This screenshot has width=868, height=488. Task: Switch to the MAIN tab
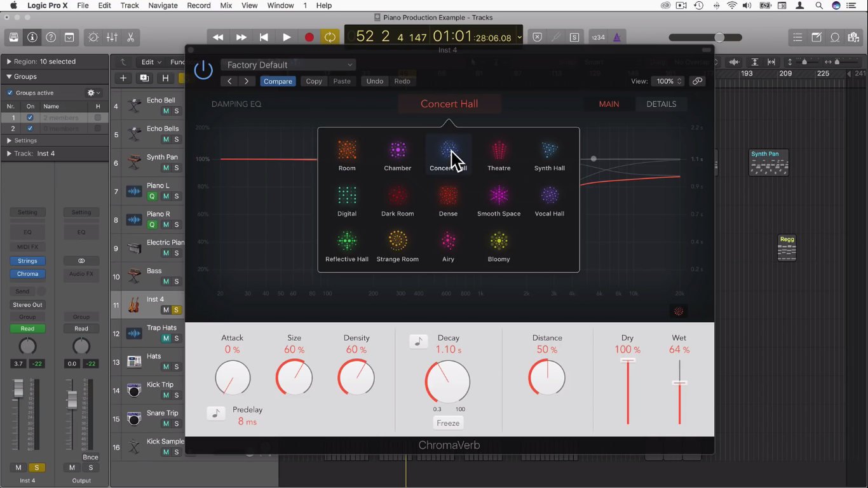609,104
